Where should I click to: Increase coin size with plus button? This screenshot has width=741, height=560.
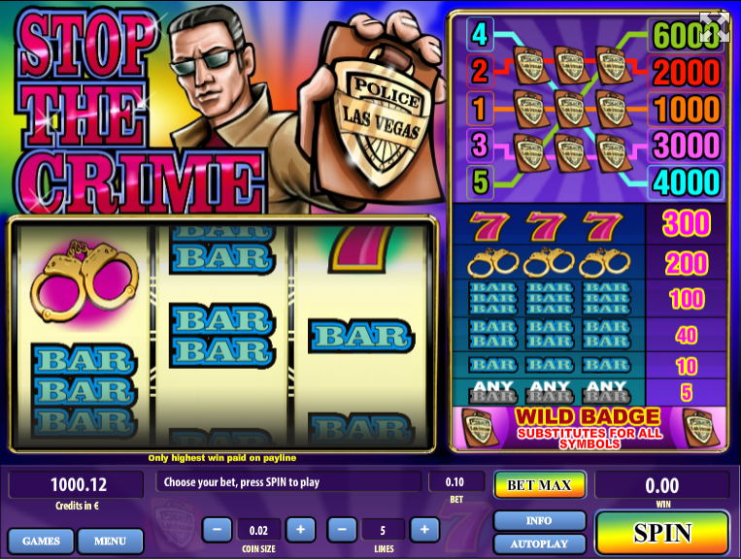coord(300,530)
